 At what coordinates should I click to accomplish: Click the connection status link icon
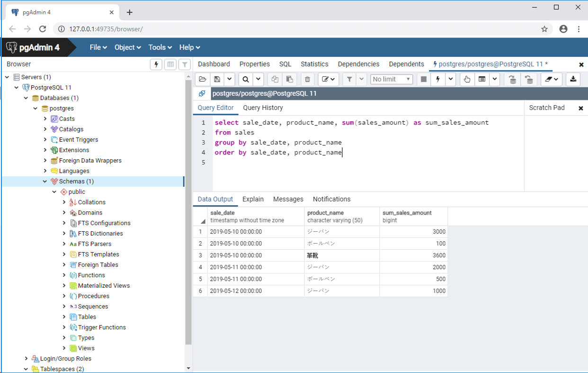pyautogui.click(x=202, y=93)
